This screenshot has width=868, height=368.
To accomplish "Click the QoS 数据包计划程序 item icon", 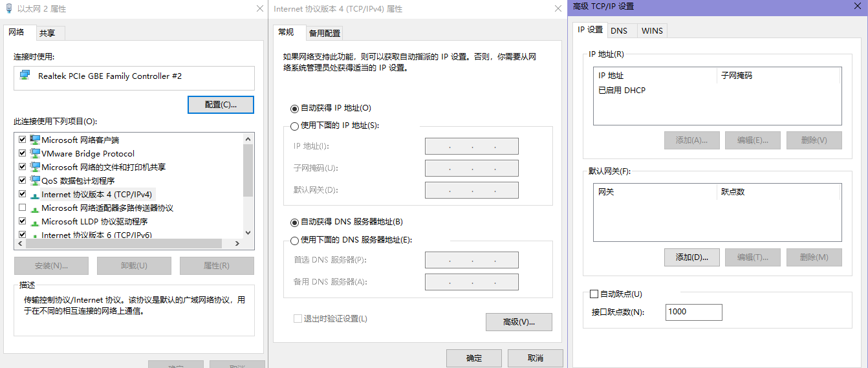I will coord(35,180).
